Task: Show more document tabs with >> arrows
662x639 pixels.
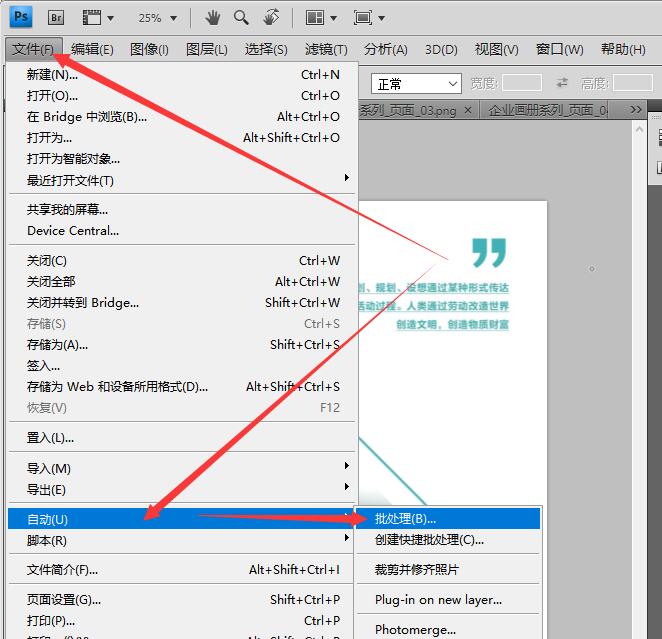Action: pyautogui.click(x=635, y=110)
